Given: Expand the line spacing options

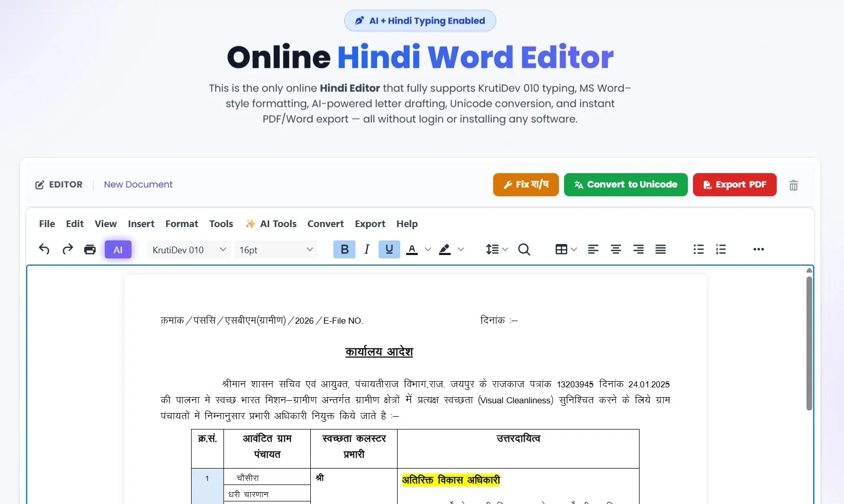Looking at the screenshot, I should (x=495, y=249).
